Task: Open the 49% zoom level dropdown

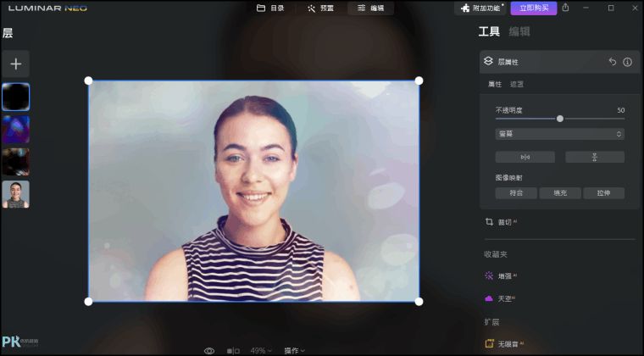Action: pyautogui.click(x=261, y=351)
